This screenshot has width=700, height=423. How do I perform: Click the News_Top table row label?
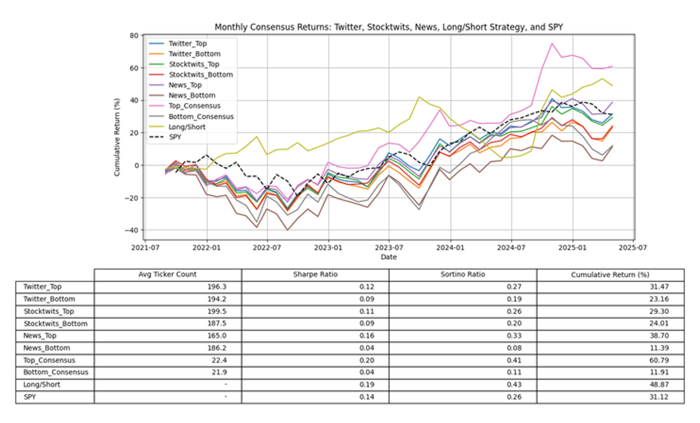[40, 336]
